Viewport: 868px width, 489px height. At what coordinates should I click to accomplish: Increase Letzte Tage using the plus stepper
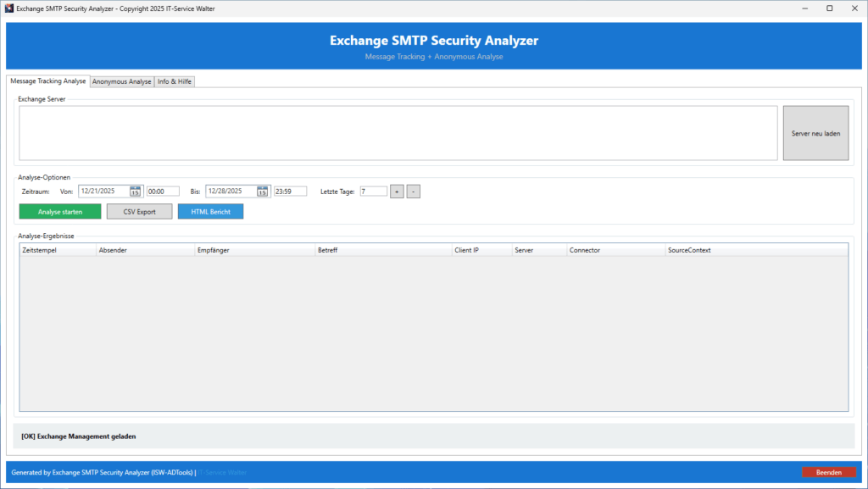(397, 191)
